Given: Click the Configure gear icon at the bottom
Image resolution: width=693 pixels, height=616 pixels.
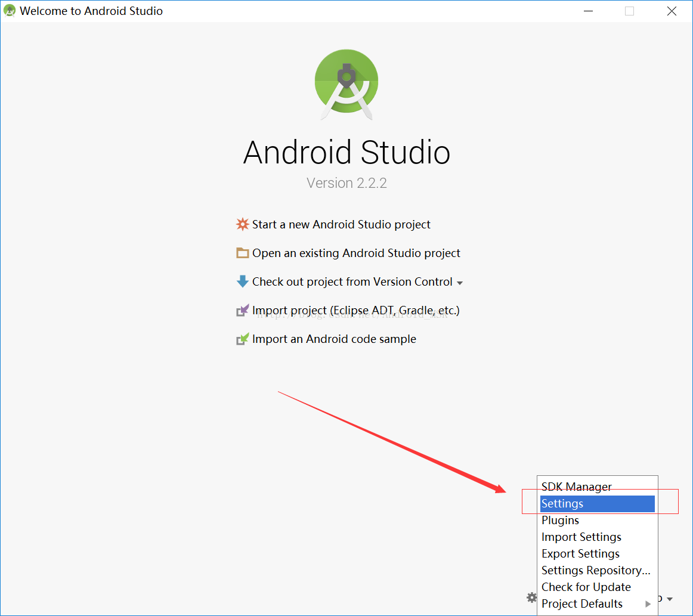Looking at the screenshot, I should click(531, 598).
